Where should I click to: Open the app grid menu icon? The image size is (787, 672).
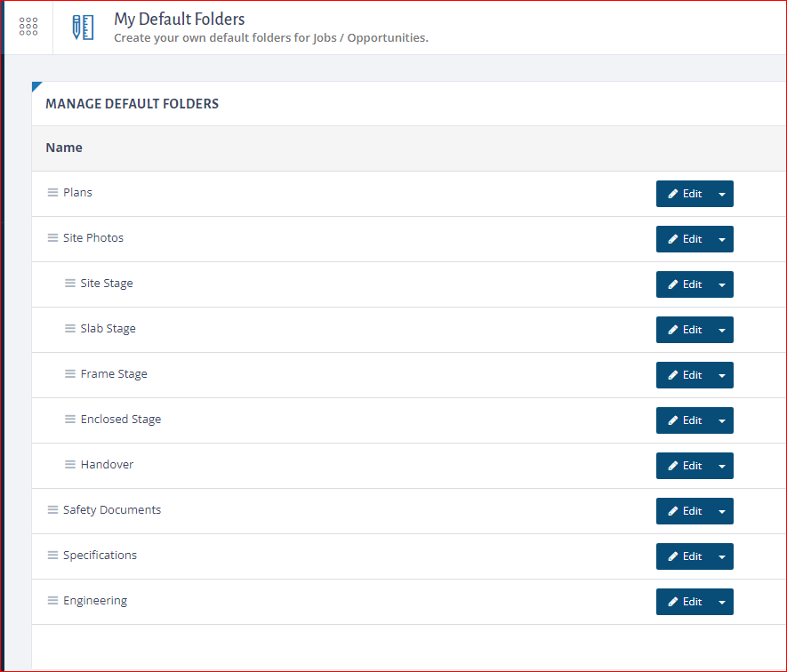click(28, 27)
